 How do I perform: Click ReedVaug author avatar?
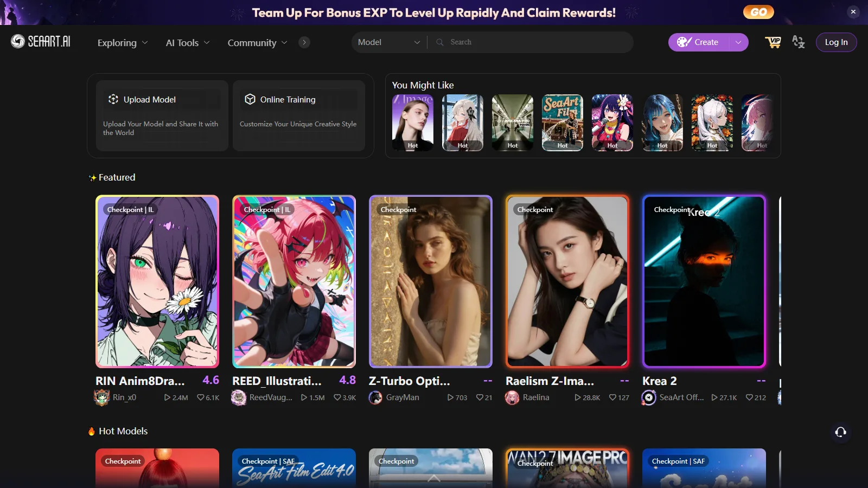239,397
